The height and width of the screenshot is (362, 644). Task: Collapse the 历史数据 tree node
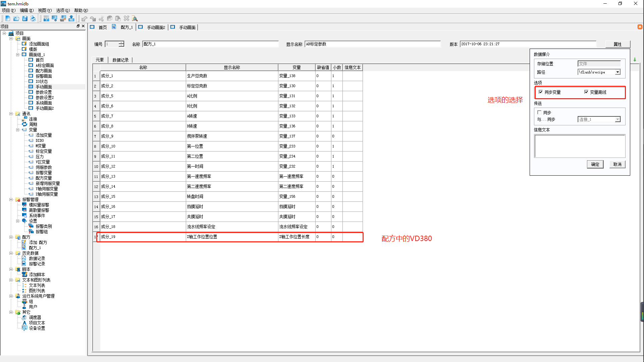11,253
